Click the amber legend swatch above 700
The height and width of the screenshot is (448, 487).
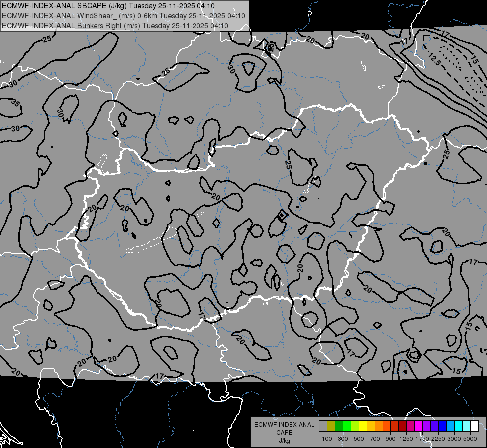pyautogui.click(x=371, y=426)
